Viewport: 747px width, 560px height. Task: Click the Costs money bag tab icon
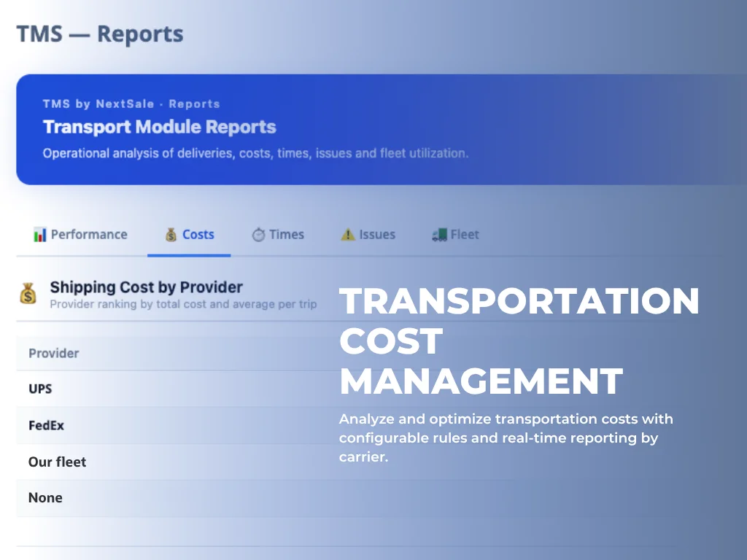[171, 235]
